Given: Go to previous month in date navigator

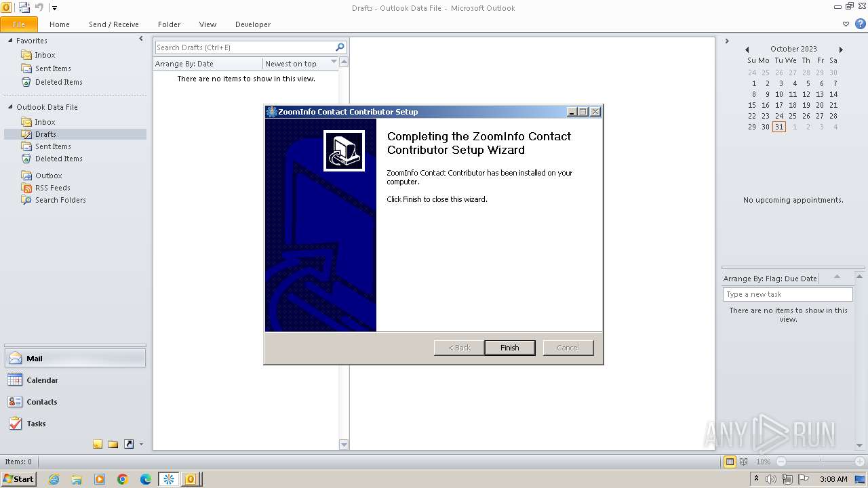Looking at the screenshot, I should 747,49.
